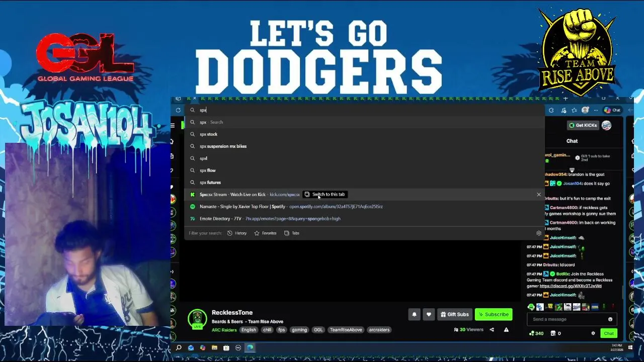Open the Dell app in taskbar
Viewport: 644px width, 362px height.
(x=238, y=347)
